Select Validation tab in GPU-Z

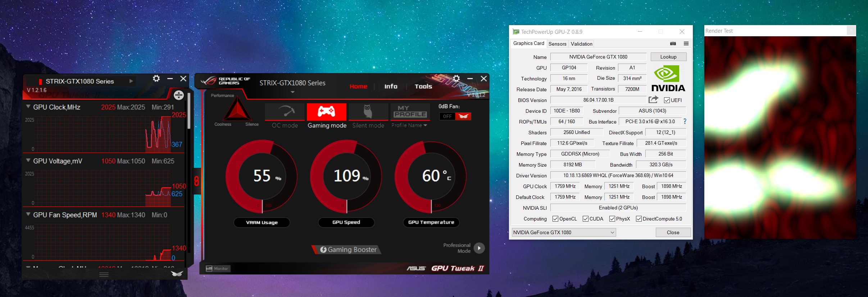coord(581,44)
